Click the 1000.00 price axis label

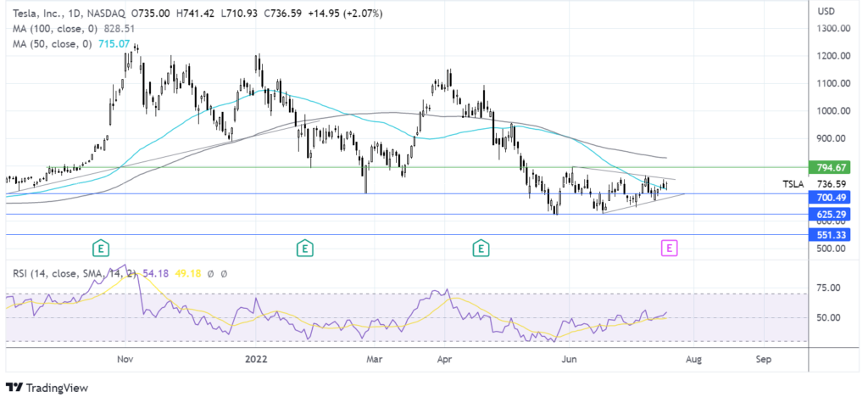click(835, 111)
